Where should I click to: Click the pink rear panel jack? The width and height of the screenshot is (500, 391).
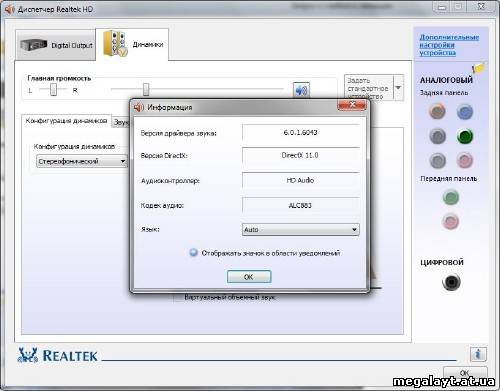tap(465, 161)
